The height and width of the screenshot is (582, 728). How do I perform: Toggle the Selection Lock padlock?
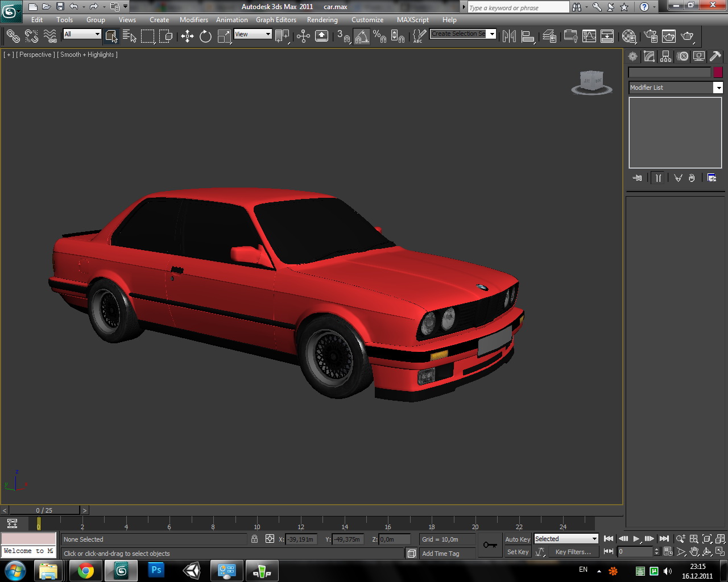tap(254, 539)
